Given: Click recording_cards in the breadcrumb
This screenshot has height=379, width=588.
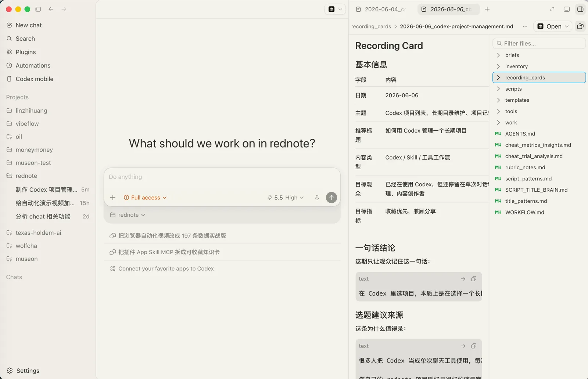Looking at the screenshot, I should click(x=371, y=26).
